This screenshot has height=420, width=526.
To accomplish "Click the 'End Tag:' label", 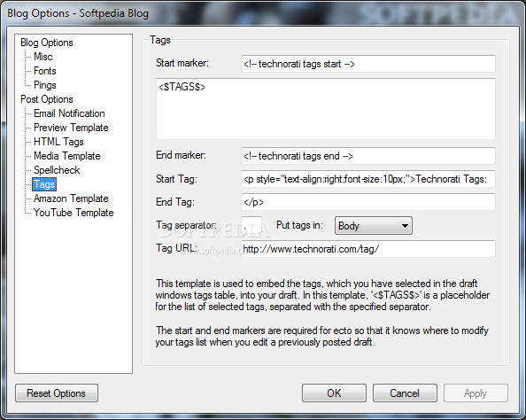I will point(175,202).
